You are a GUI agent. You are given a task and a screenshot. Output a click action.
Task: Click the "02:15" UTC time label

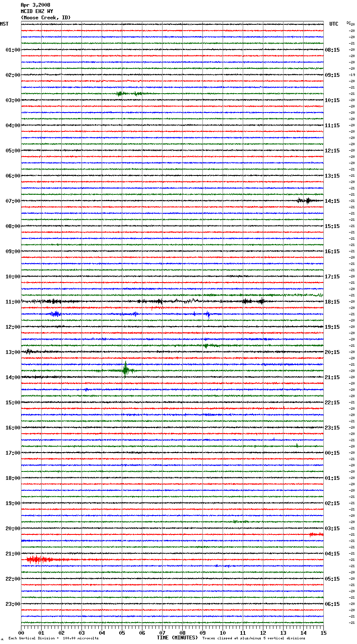tap(332, 503)
